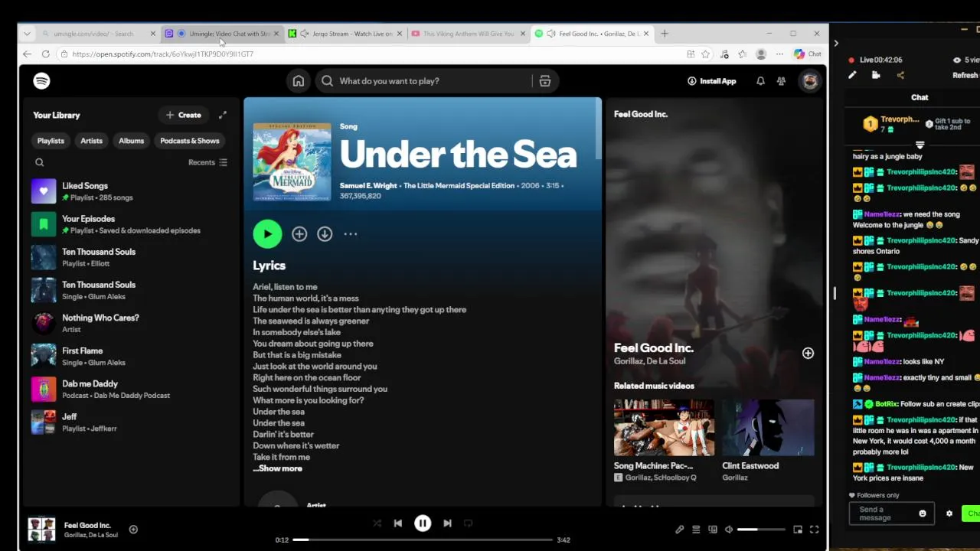Open the Recents sort dropdown
The image size is (980, 551).
(208, 162)
